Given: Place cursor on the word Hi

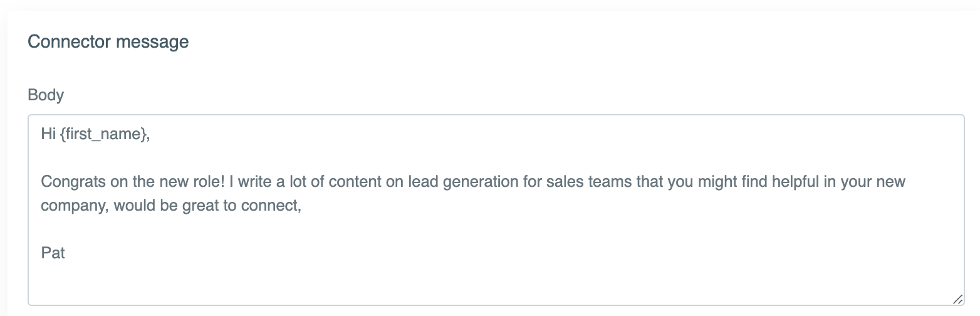Looking at the screenshot, I should coord(48,134).
